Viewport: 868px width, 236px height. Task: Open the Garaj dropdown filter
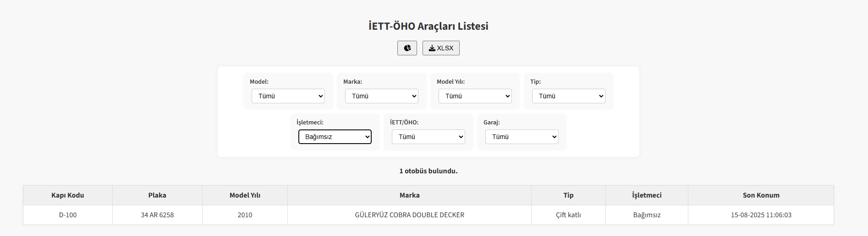[522, 137]
